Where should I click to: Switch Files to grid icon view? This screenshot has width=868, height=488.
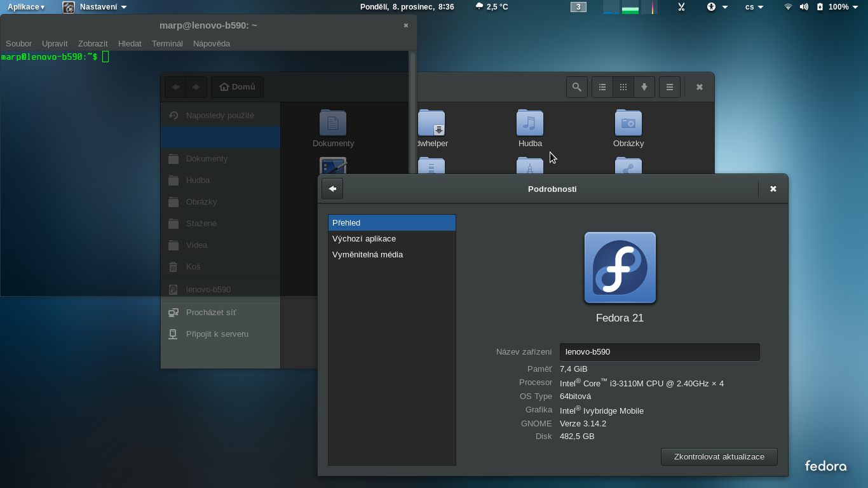[623, 87]
